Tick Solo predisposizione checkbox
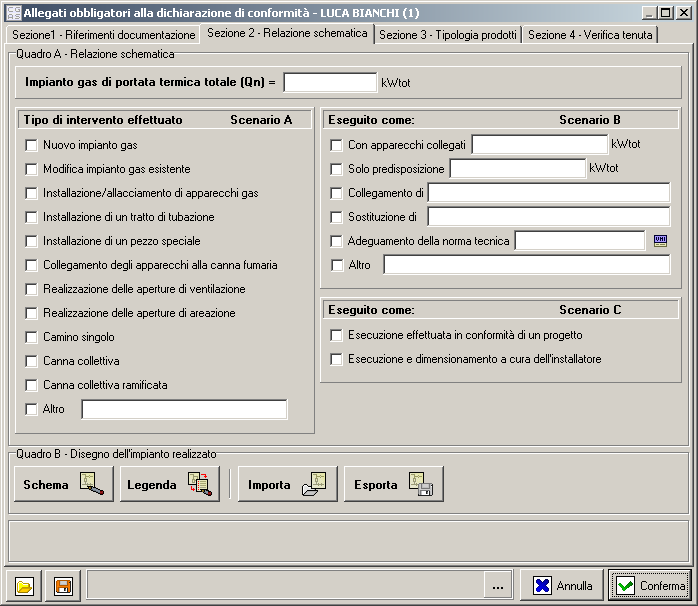The height and width of the screenshot is (606, 698). (x=336, y=169)
